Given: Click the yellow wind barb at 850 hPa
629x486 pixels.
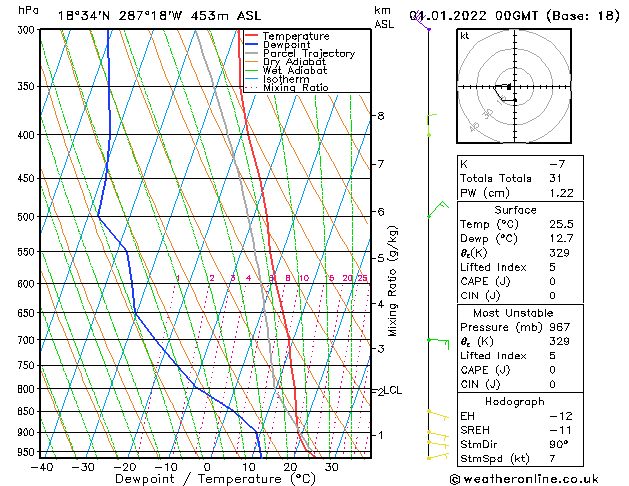Looking at the screenshot, I should 436,412.
